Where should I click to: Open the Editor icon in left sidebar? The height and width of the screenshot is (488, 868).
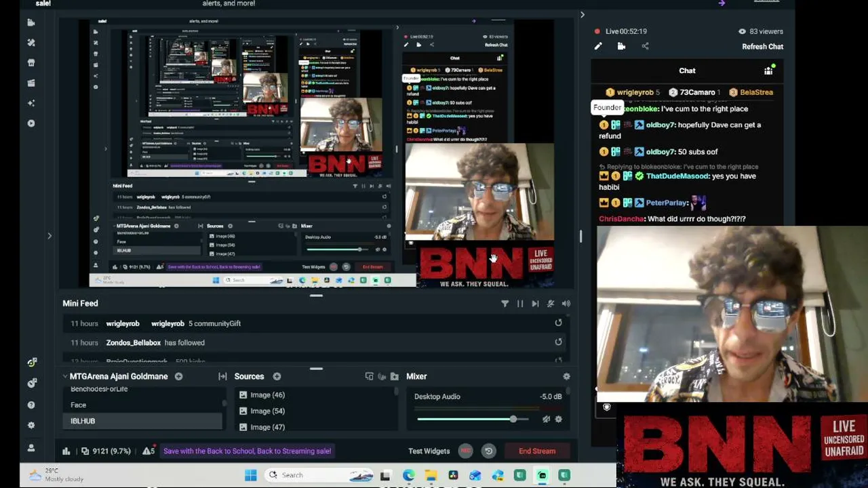pos(31,22)
